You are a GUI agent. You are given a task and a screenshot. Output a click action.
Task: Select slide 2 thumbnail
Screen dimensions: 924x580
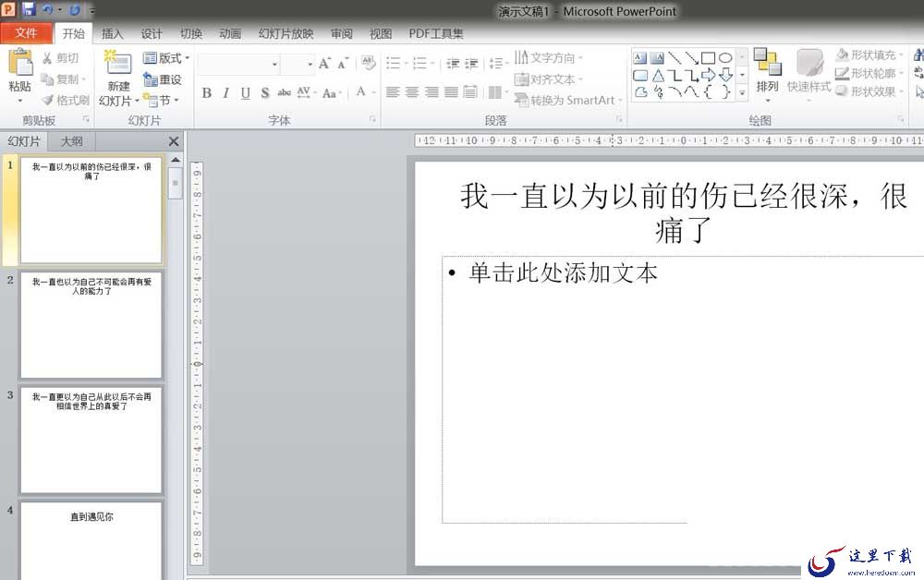pos(91,324)
